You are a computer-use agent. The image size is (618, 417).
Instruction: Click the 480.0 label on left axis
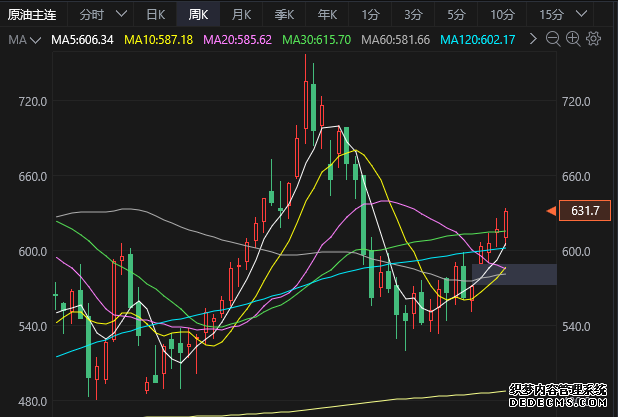33,402
